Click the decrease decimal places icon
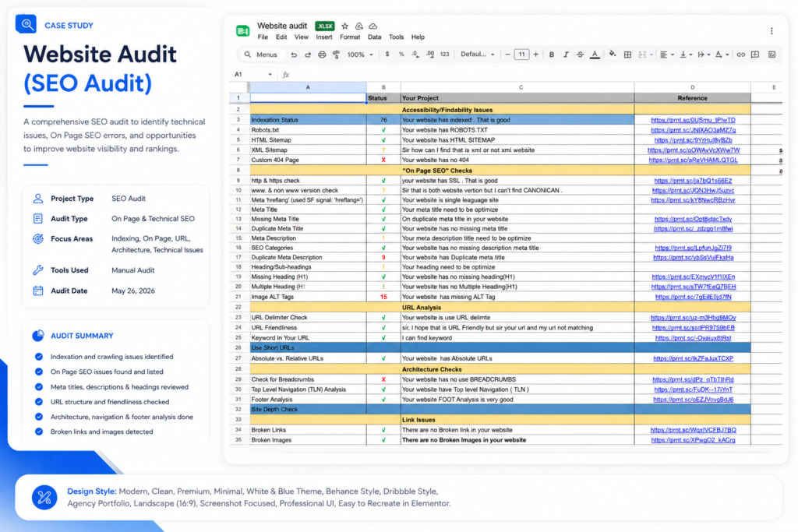This screenshot has width=798, height=532. [416, 55]
